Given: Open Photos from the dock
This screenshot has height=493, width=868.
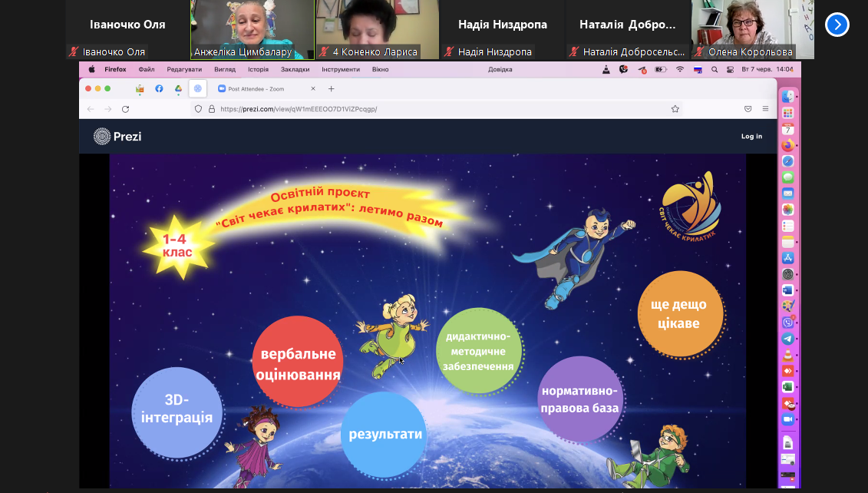Looking at the screenshot, I should click(x=787, y=210).
